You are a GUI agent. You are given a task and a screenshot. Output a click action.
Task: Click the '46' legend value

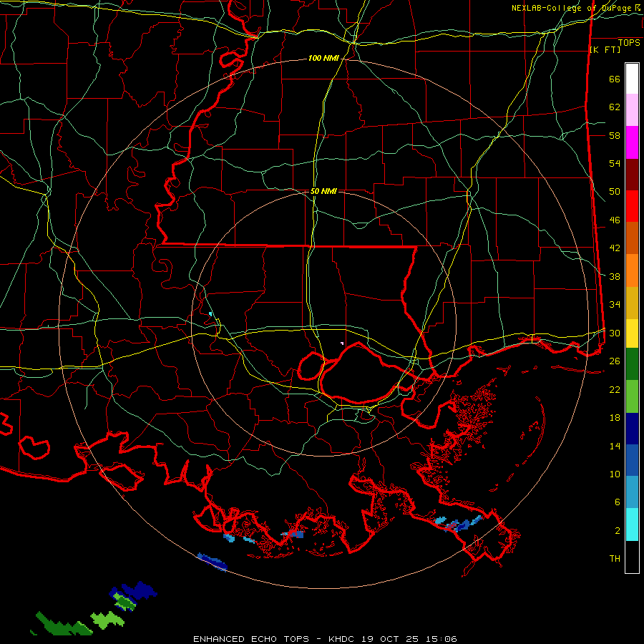pos(615,220)
